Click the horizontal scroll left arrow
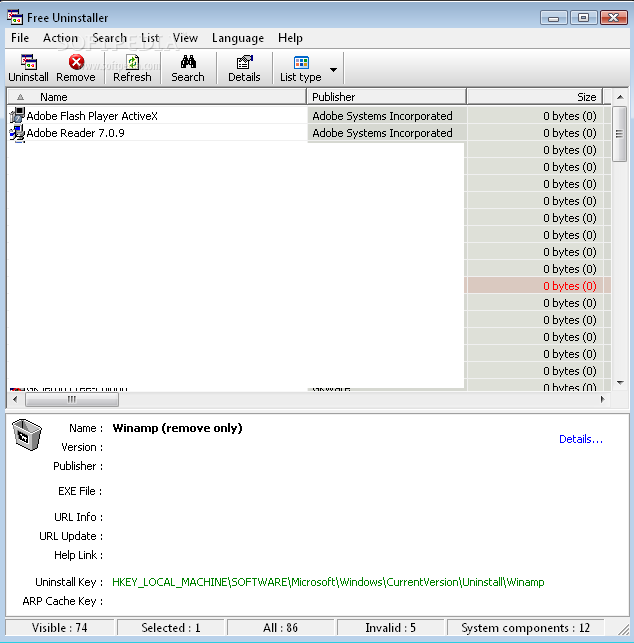The image size is (634, 643). pos(15,399)
